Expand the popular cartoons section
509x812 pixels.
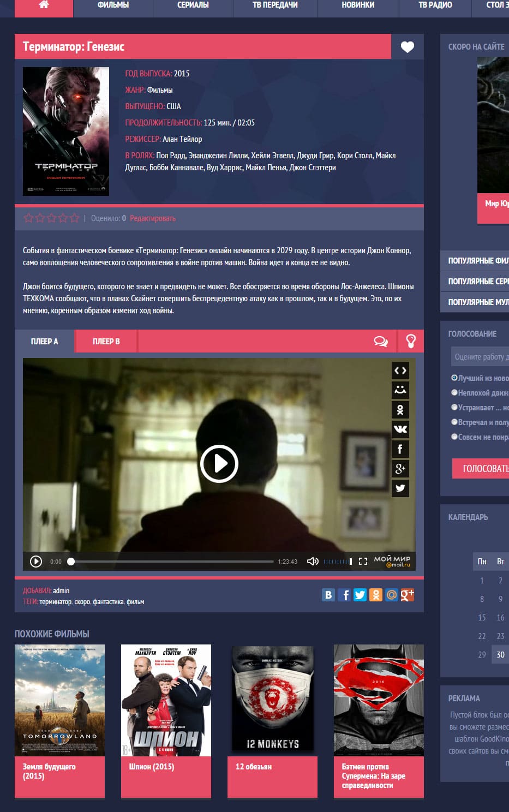475,302
